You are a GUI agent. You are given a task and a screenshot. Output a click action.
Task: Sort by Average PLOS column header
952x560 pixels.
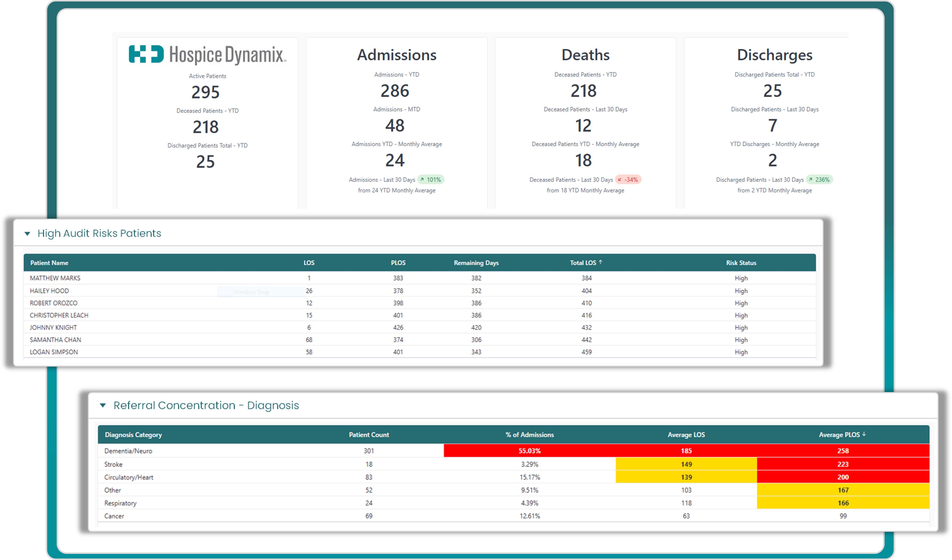pos(842,435)
